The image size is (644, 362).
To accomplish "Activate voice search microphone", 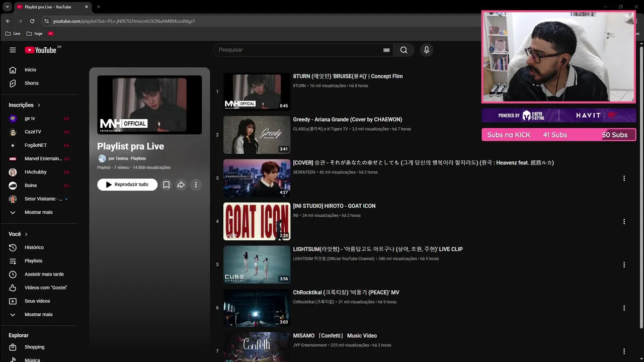I will pyautogui.click(x=426, y=50).
